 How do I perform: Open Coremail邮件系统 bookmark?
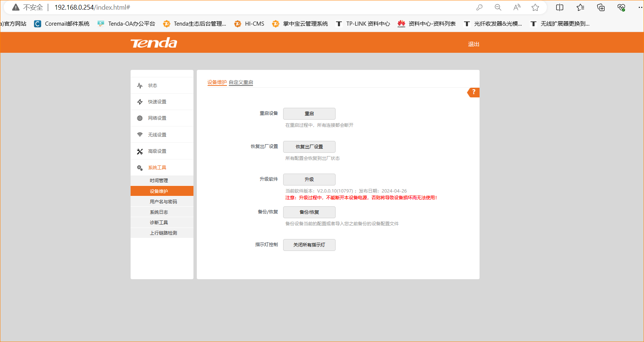[62, 24]
